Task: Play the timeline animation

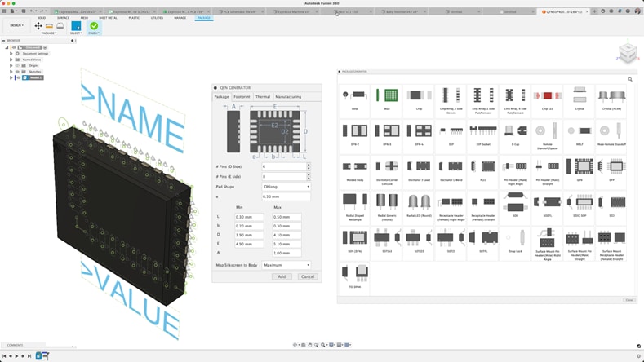Action: click(16, 356)
